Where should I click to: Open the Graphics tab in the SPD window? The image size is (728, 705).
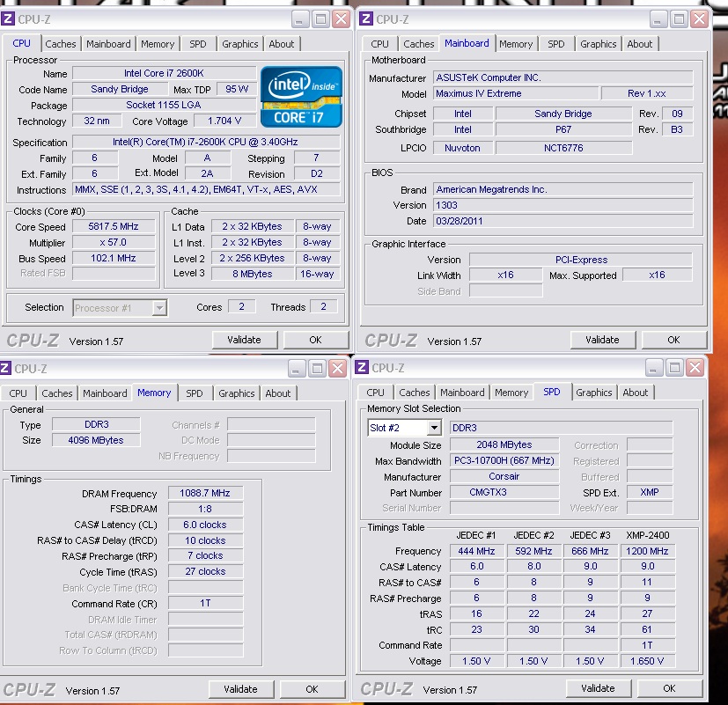click(594, 393)
